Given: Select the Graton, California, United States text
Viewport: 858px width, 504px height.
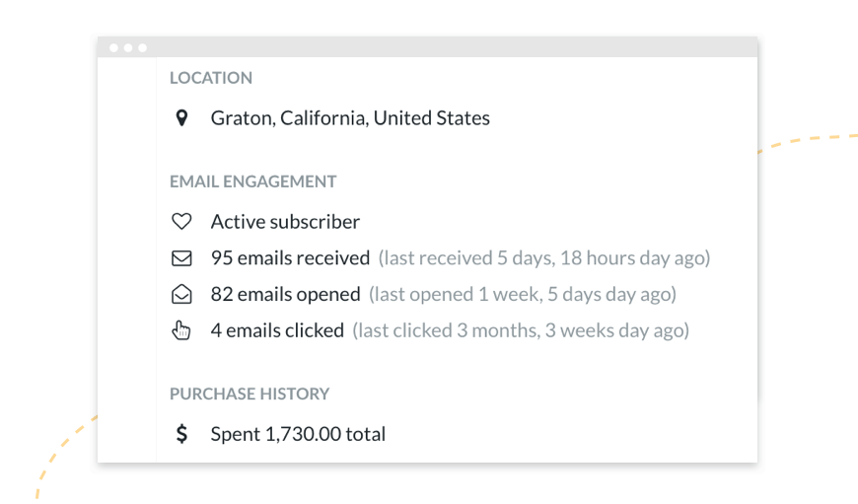Looking at the screenshot, I should (x=350, y=118).
